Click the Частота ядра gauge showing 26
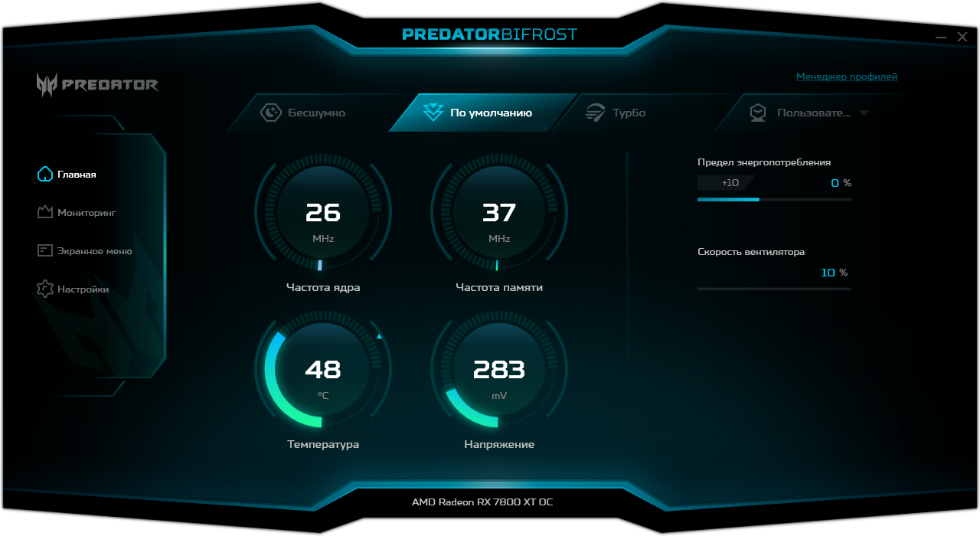The image size is (980, 536). pos(323,211)
